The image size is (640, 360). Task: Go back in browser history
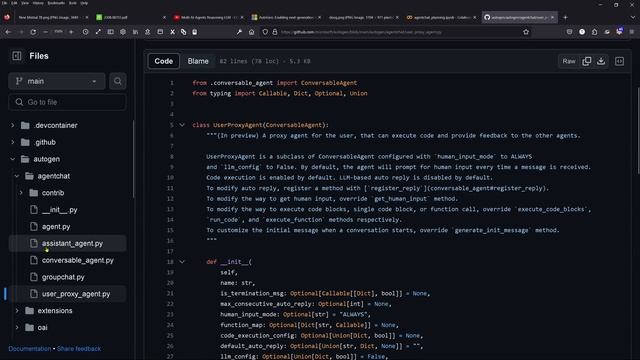coord(8,32)
